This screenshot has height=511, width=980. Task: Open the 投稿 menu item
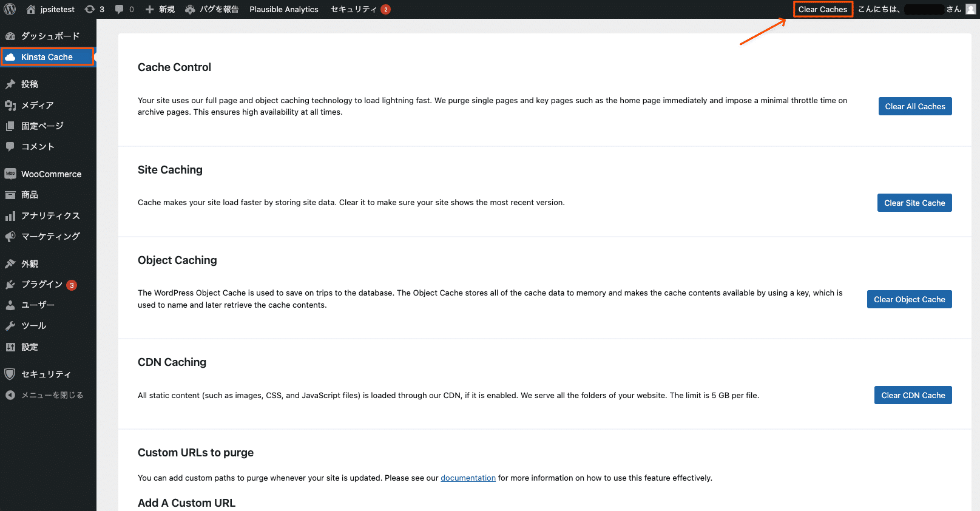(x=48, y=84)
